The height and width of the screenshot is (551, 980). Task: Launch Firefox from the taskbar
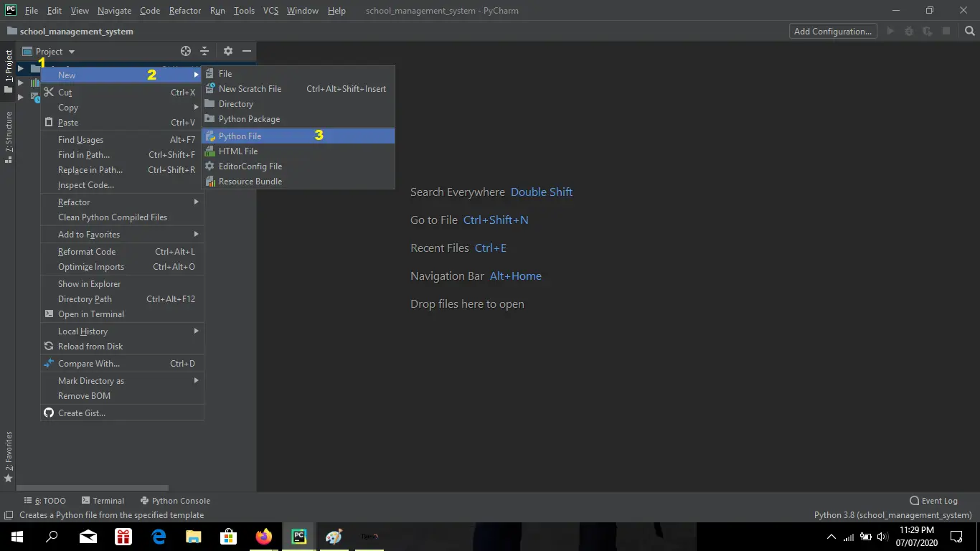tap(264, 537)
